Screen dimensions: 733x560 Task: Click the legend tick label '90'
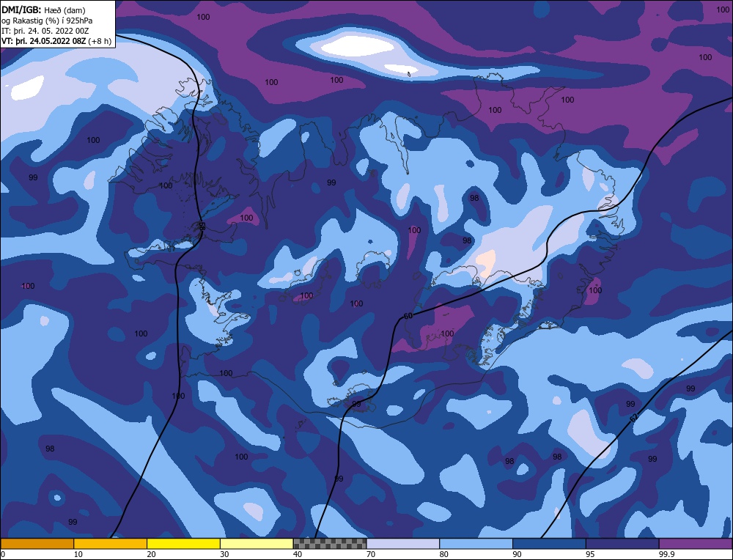(517, 554)
